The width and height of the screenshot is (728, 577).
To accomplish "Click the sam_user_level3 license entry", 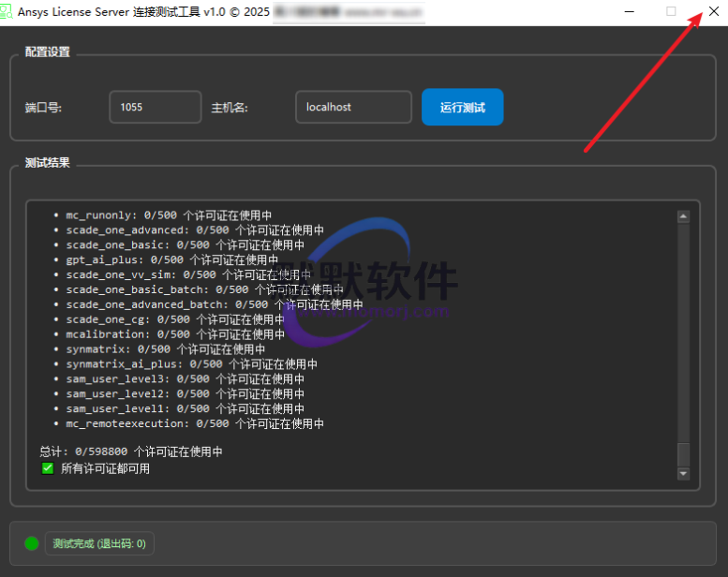I will click(185, 379).
